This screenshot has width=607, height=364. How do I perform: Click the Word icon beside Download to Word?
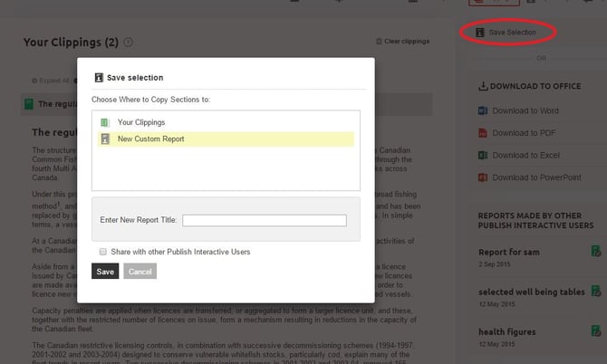(x=483, y=111)
